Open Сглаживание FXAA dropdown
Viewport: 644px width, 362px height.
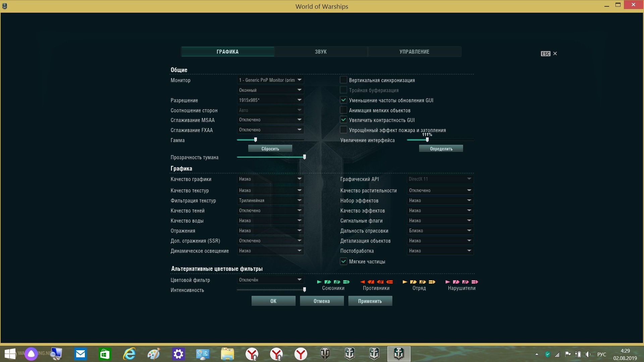270,130
